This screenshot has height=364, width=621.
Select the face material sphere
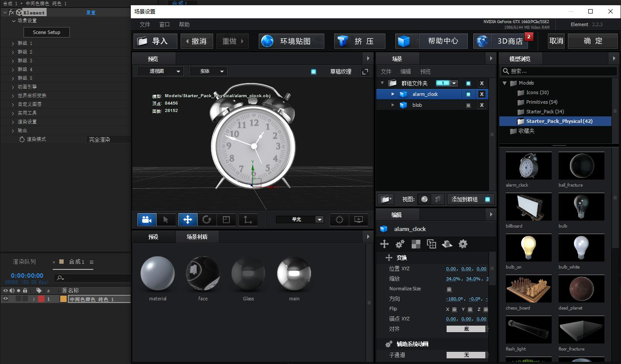click(x=203, y=273)
